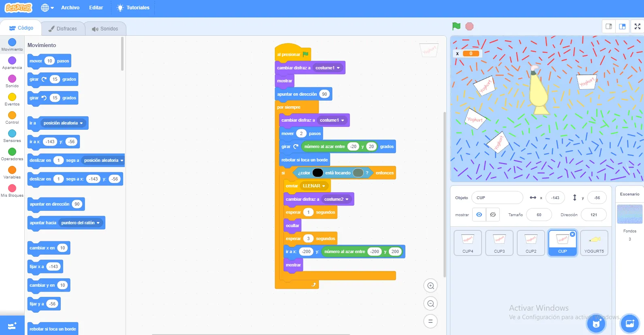
Task: Expand the puntero del ratón dropdown
Action: pos(81,223)
